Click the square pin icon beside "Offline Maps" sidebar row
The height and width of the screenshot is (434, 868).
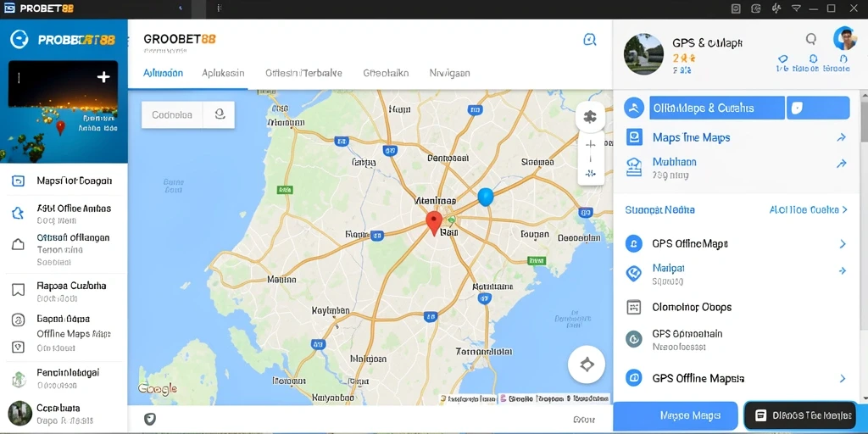[x=19, y=347]
